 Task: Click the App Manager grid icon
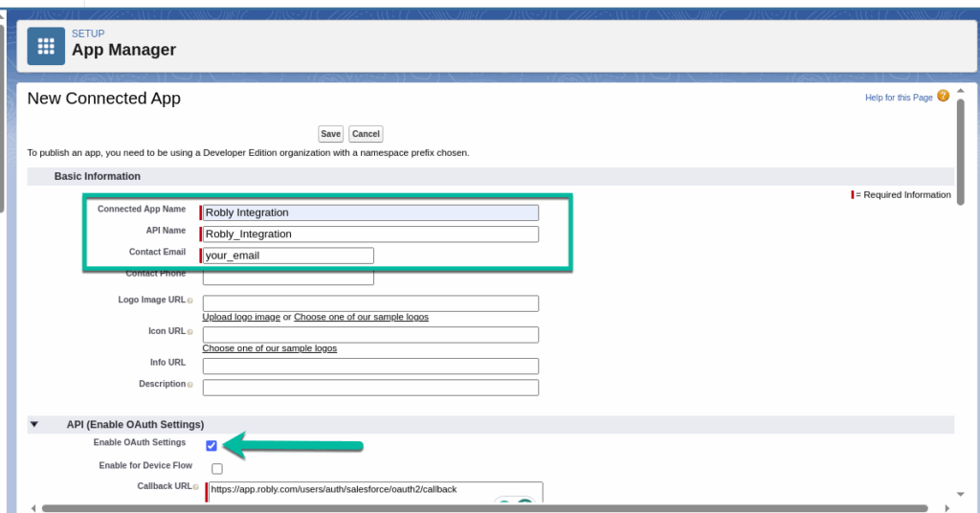(46, 46)
